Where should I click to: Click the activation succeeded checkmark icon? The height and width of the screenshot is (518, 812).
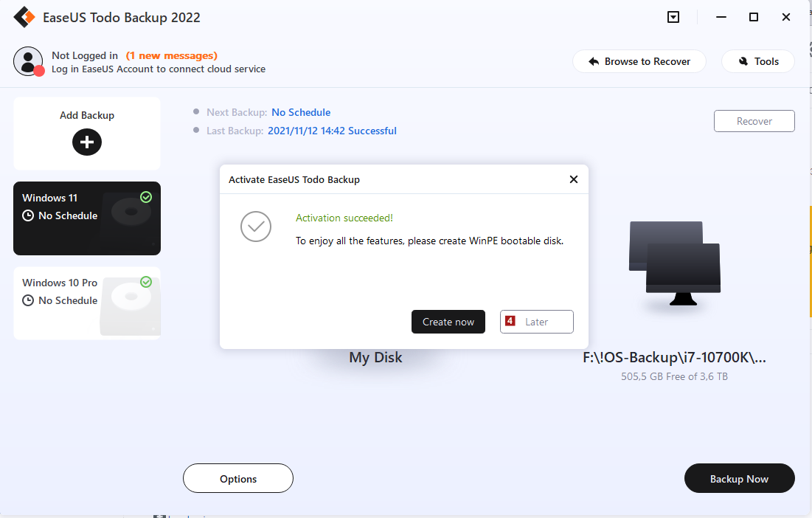click(x=256, y=227)
